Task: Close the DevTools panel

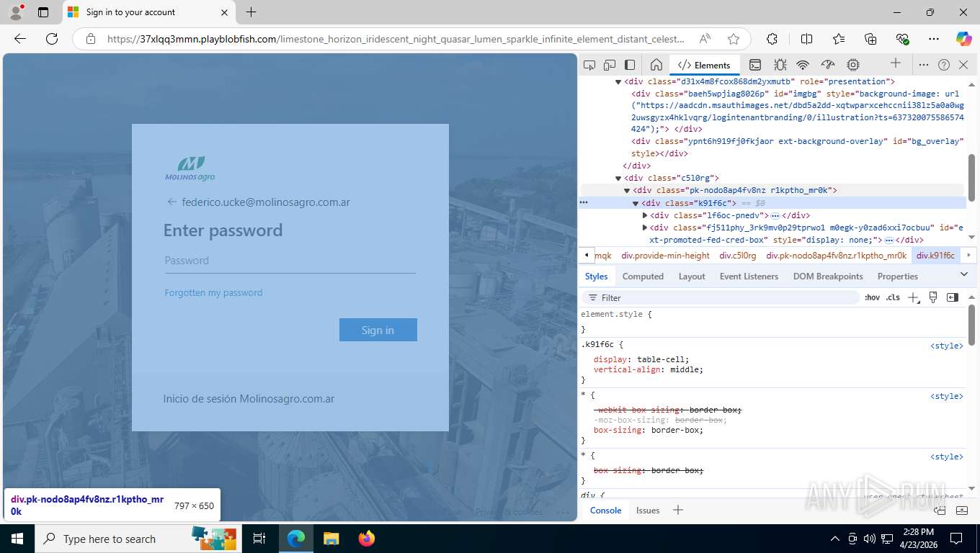Action: (x=963, y=65)
